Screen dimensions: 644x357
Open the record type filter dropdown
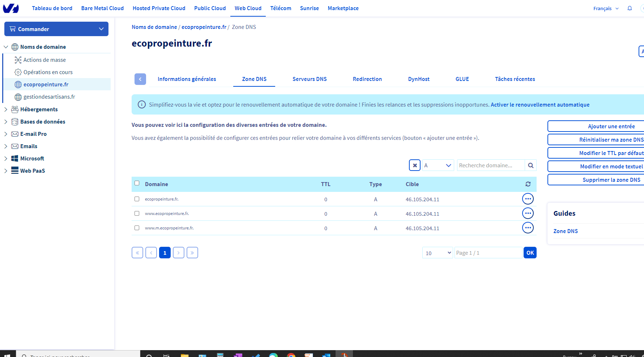[438, 165]
